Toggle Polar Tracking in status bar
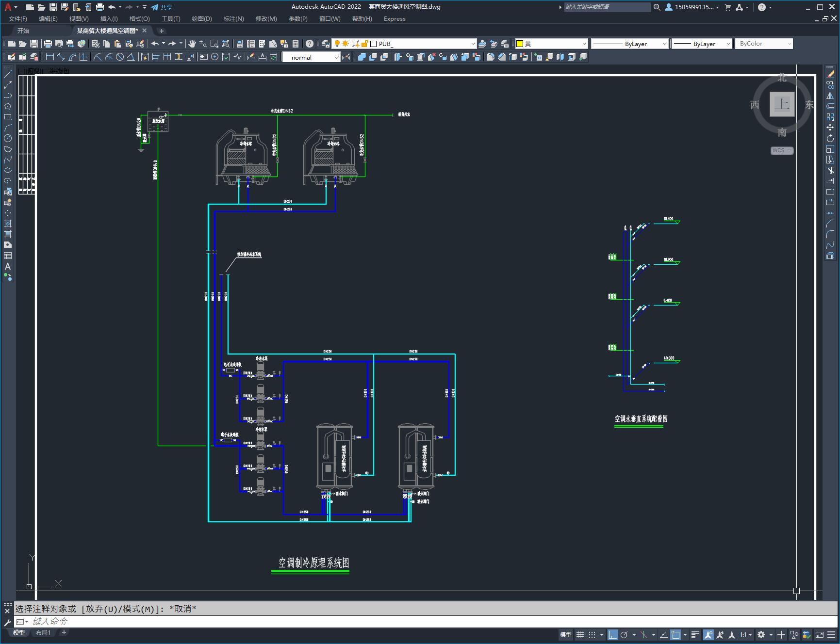The width and height of the screenshot is (840, 644). (625, 634)
